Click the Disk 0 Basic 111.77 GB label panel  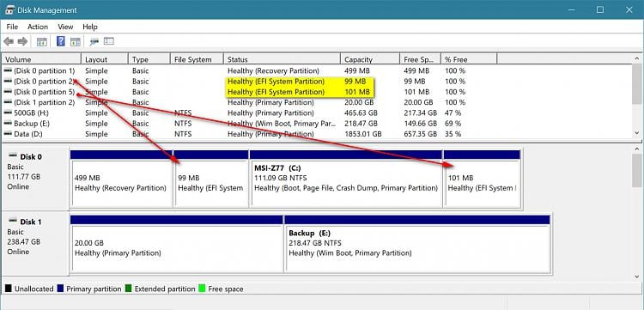(x=35, y=178)
